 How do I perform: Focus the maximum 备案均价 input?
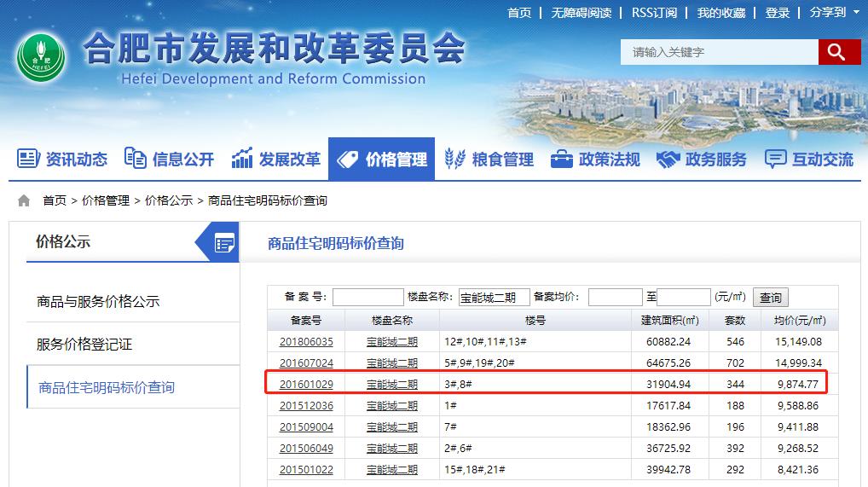click(684, 298)
